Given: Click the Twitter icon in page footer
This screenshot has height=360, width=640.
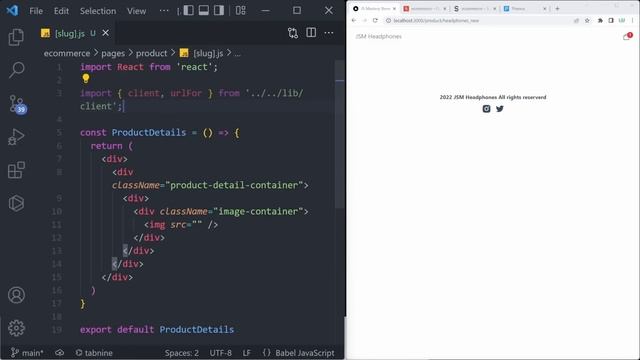Looking at the screenshot, I should pos(500,109).
